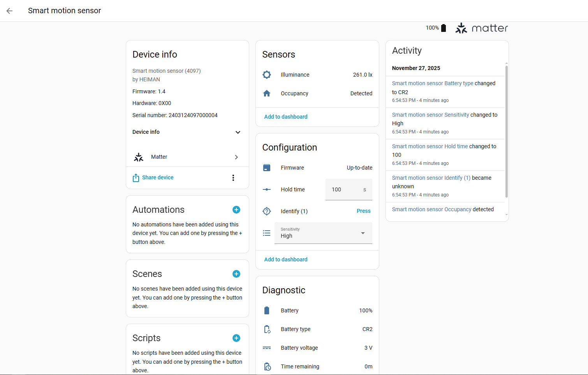Click the add script plus icon
The height and width of the screenshot is (375, 588).
tap(236, 338)
